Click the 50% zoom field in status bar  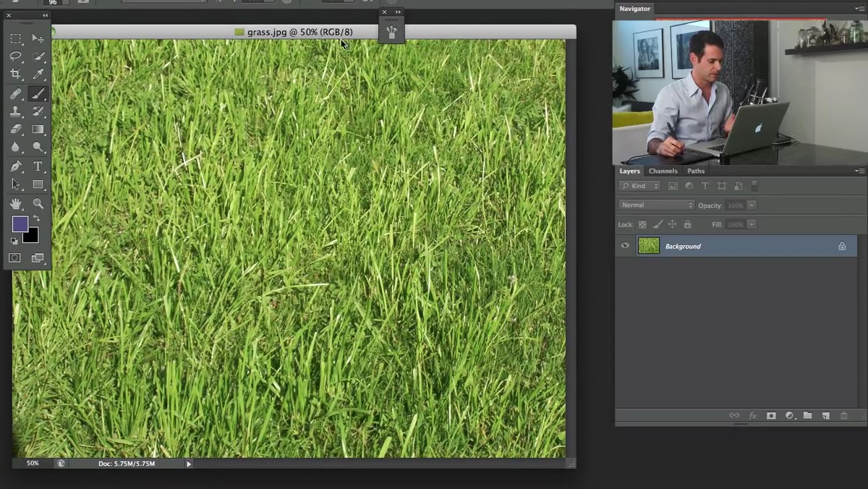tap(33, 464)
